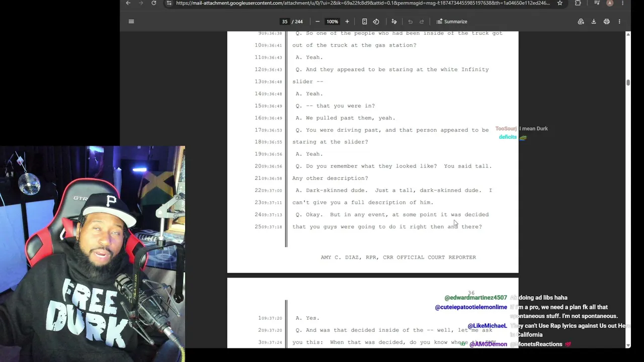Click the total page count '244'
Image resolution: width=644 pixels, height=362 pixels.
(x=299, y=22)
